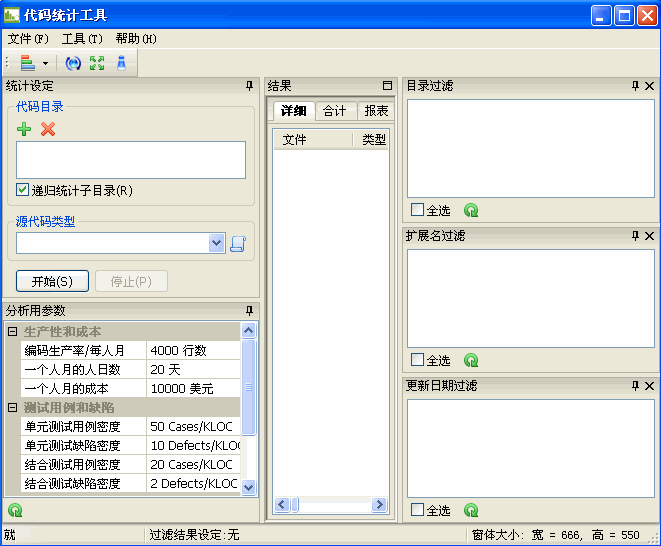Switch to the 合计 results tab

335,111
